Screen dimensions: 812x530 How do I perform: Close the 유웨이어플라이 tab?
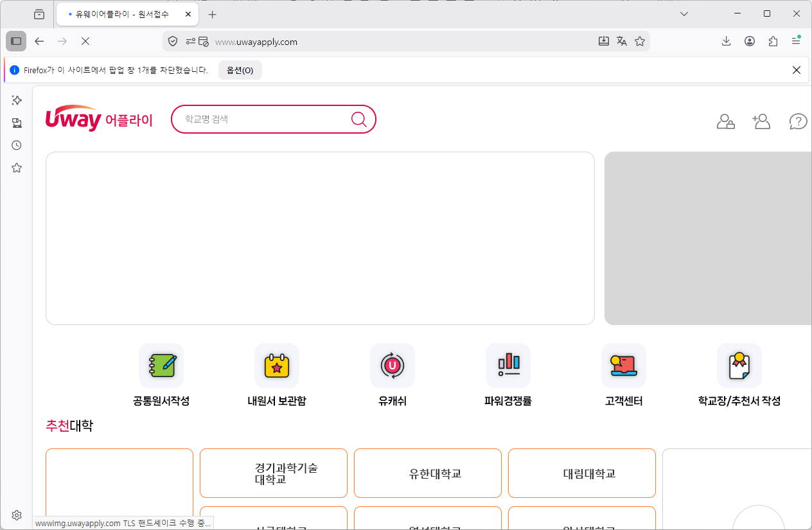pos(188,14)
